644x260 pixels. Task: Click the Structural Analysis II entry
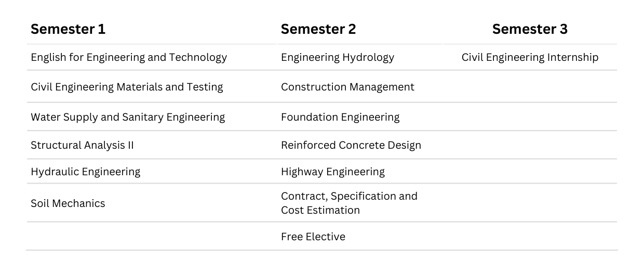click(82, 145)
